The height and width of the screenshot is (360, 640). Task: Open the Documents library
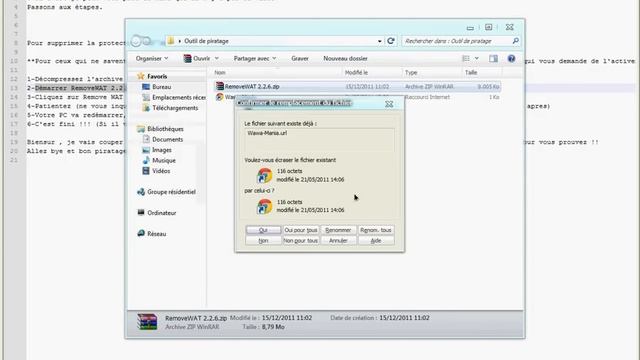coord(167,140)
